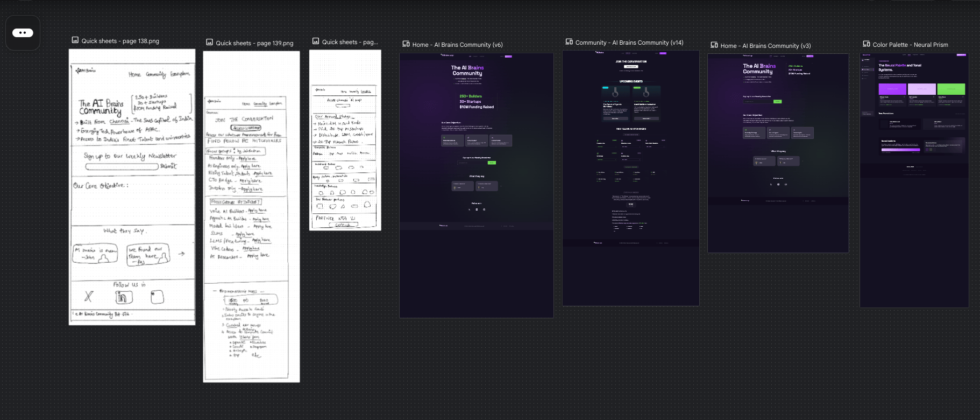The image size is (980, 420).
Task: Select 'Home - AI Brains Community (v6)' label
Action: [x=458, y=45]
